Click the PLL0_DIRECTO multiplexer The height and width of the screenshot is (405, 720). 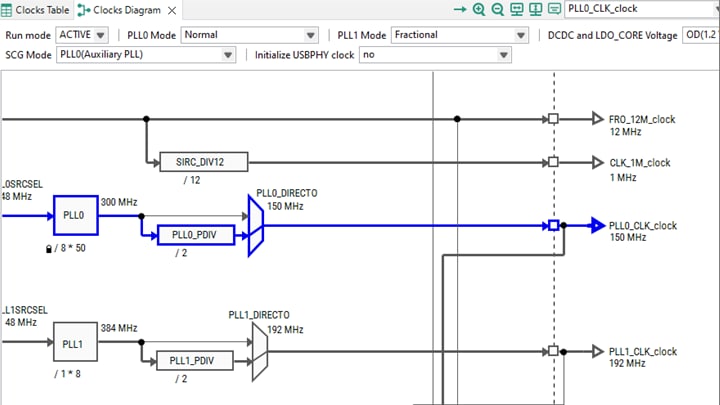coord(256,225)
